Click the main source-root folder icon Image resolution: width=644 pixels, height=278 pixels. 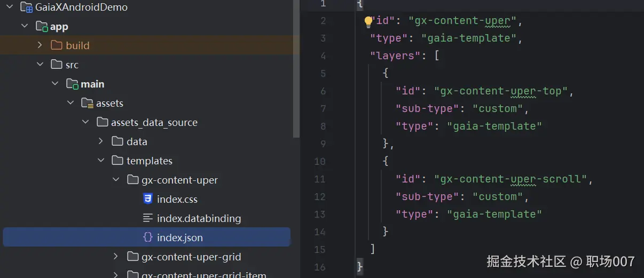point(72,84)
